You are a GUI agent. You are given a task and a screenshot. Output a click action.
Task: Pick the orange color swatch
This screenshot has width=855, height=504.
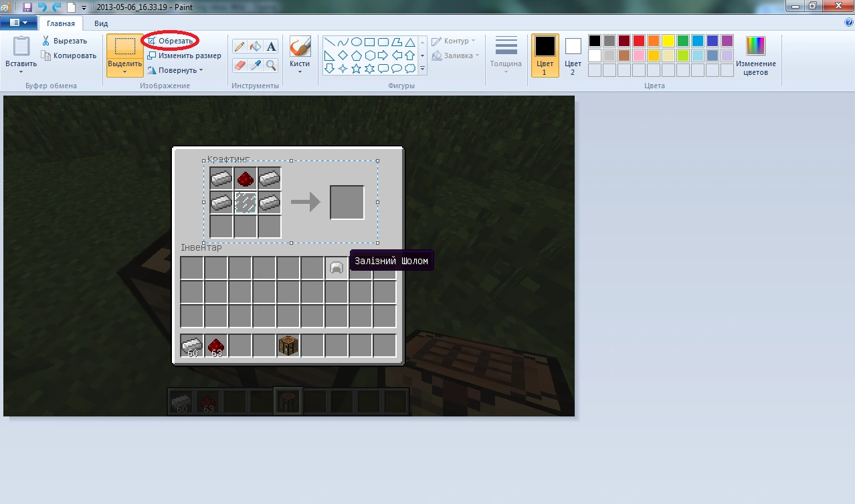tap(654, 41)
